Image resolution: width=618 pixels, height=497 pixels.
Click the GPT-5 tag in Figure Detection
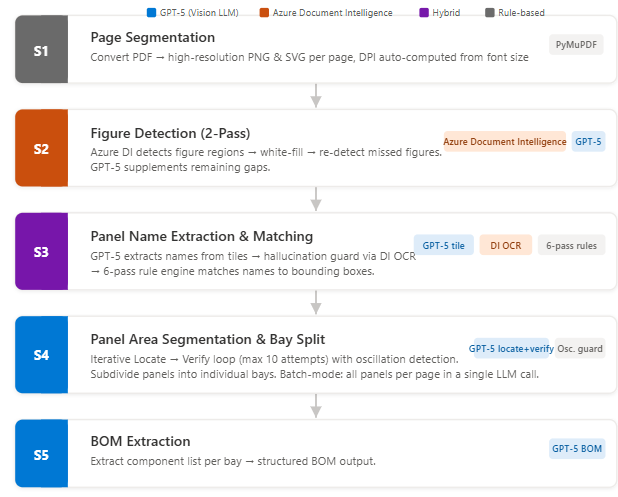pyautogui.click(x=588, y=142)
